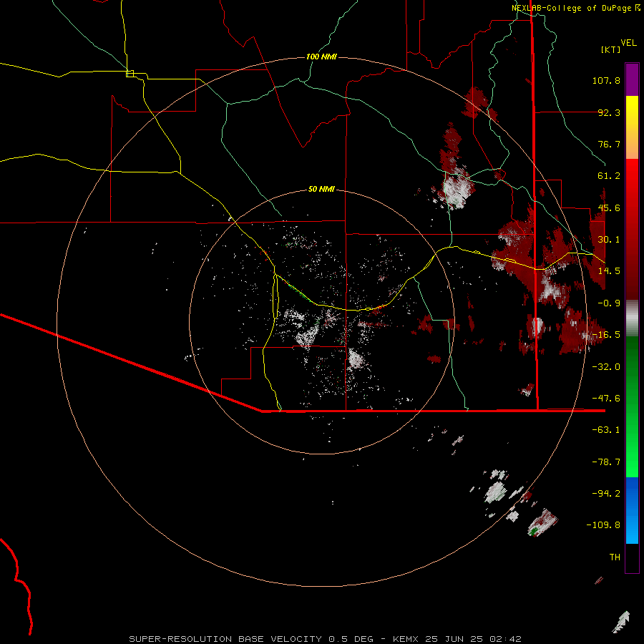Viewport: 644px width, 644px height.
Task: Click the -94.2 velocity scale value
Action: pos(606,493)
